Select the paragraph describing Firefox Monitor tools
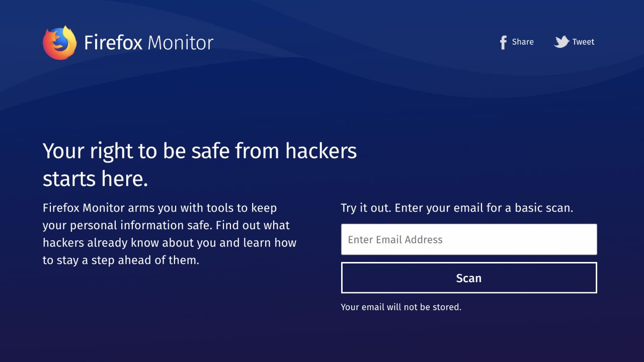This screenshot has height=362, width=644. click(170, 234)
